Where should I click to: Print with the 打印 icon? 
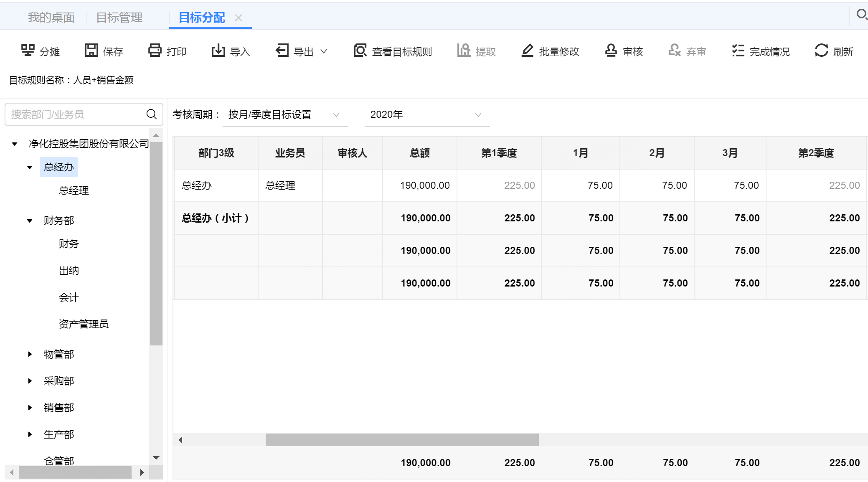(x=155, y=51)
